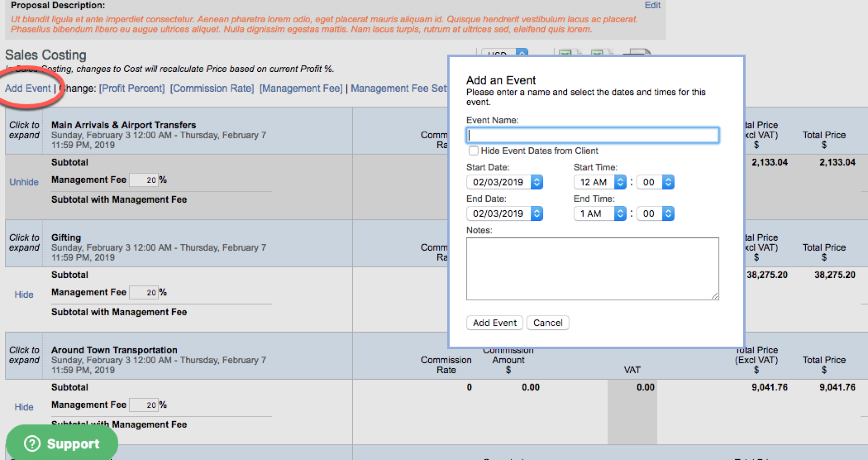Edit Management Fee percent for Around Town Transportation
This screenshot has width=868, height=460.
click(x=144, y=404)
